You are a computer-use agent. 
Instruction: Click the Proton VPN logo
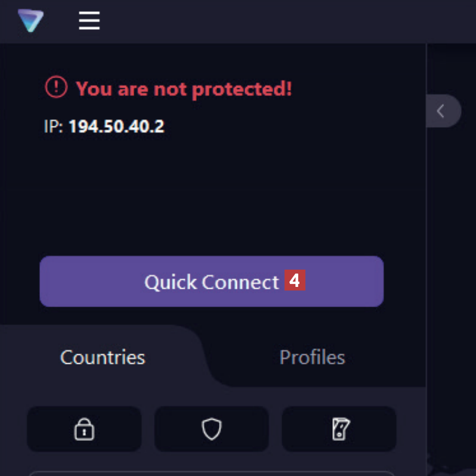(30, 21)
